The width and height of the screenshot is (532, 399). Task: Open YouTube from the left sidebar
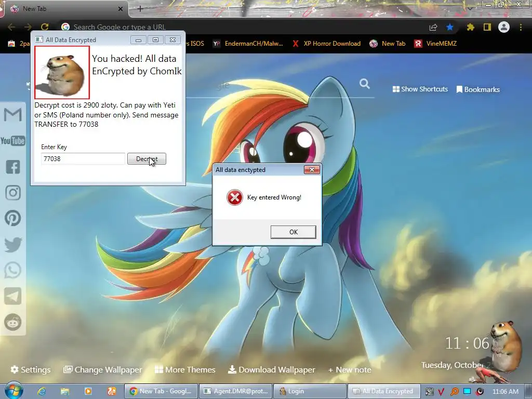pyautogui.click(x=13, y=140)
